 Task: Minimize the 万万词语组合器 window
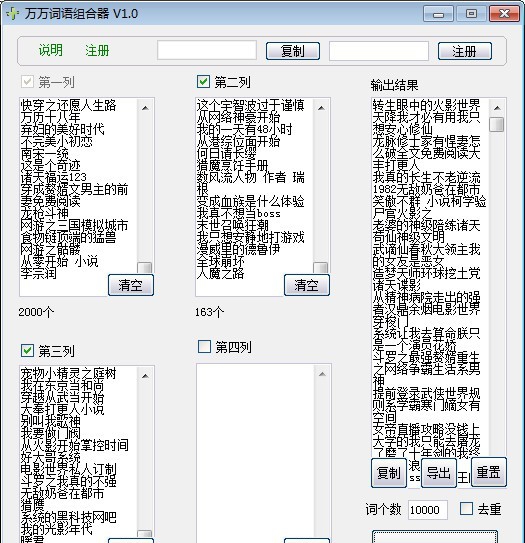tap(438, 14)
